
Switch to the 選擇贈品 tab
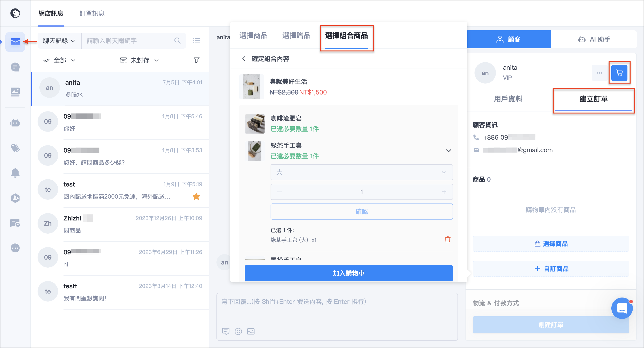tap(296, 36)
